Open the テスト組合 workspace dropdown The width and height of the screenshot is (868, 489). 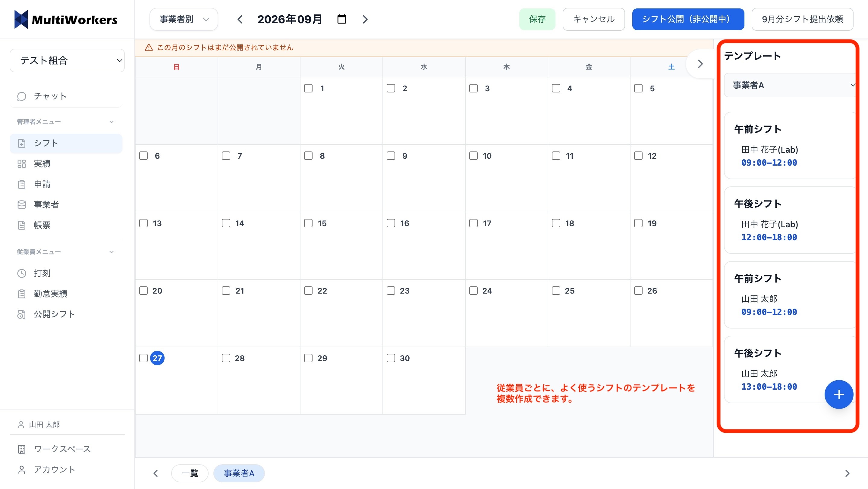click(x=67, y=61)
